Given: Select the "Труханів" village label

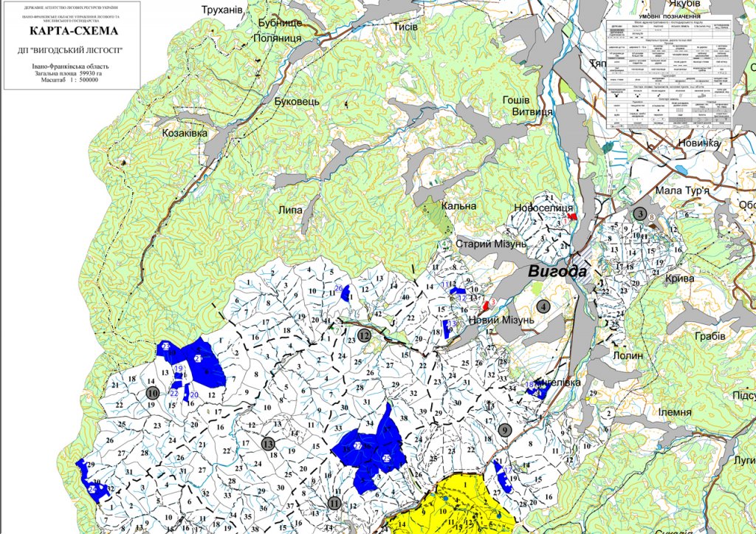Looking at the screenshot, I should pos(221,10).
